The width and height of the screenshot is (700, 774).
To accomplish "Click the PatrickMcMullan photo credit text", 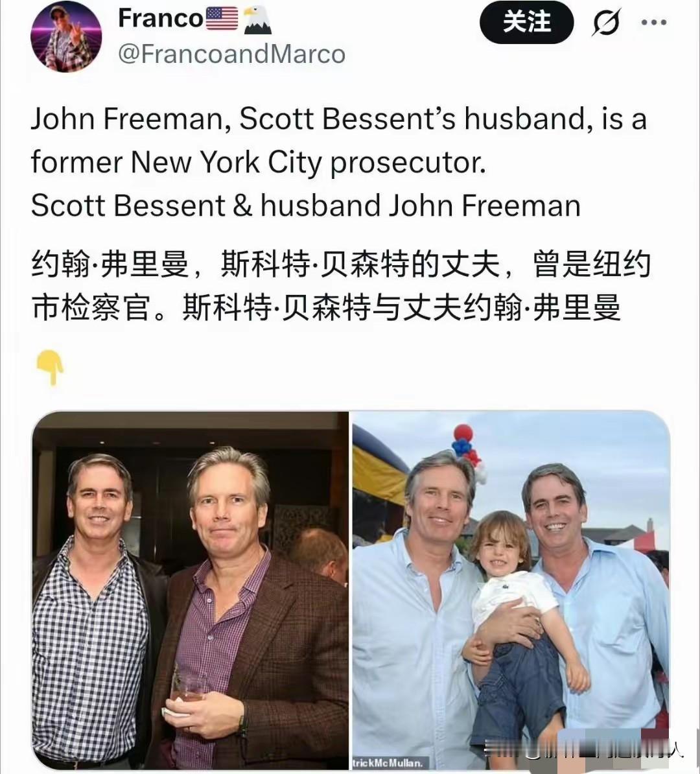I will point(388,762).
